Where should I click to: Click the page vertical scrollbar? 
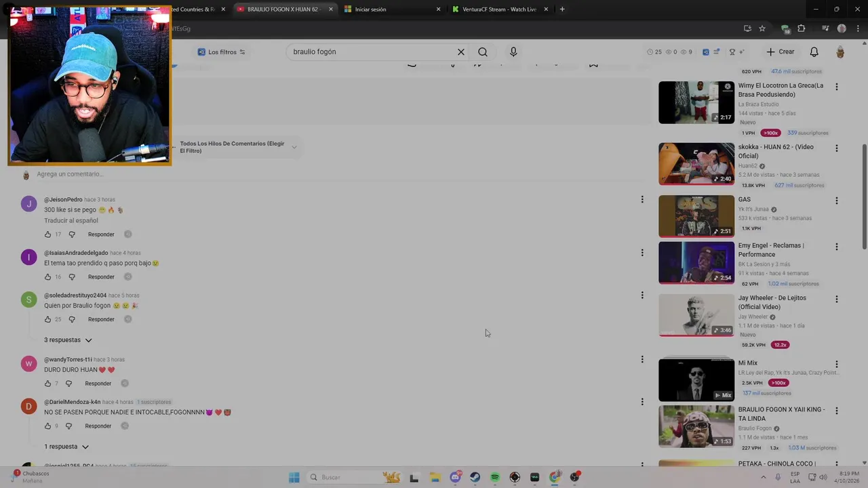[864, 197]
